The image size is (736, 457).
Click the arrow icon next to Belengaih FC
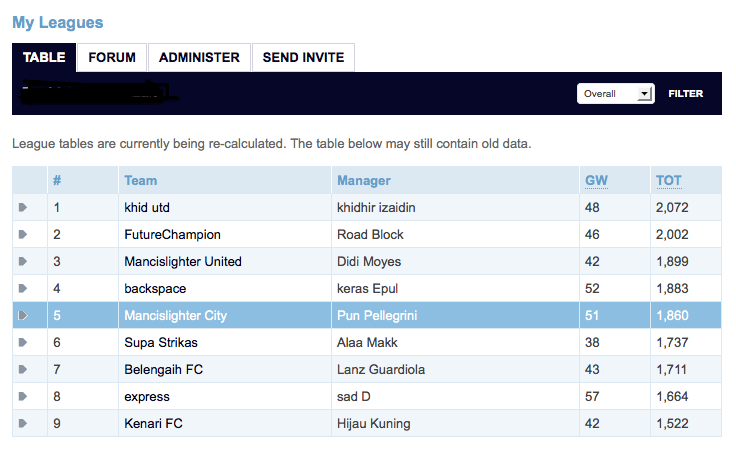(x=23, y=369)
